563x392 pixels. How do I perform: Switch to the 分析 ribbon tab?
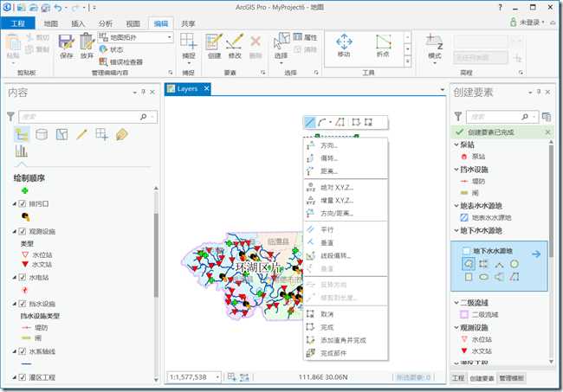point(105,23)
